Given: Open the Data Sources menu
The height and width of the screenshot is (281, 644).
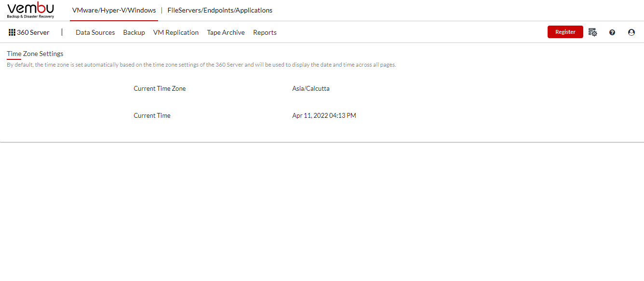Looking at the screenshot, I should (95, 32).
